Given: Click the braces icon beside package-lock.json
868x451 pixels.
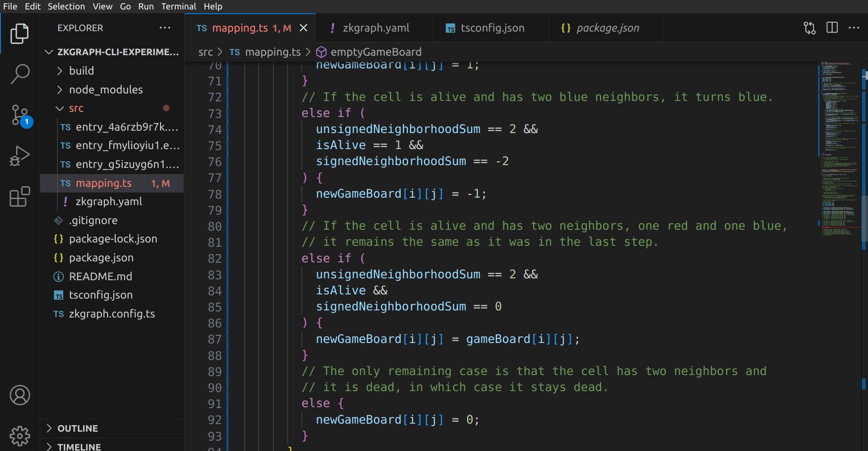Looking at the screenshot, I should 59,239.
